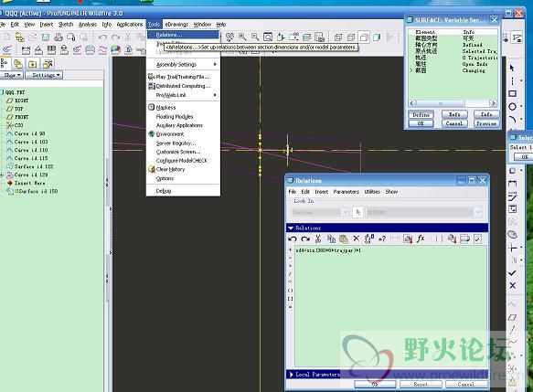Open the Analysis menu
This screenshot has height=392, width=533.
point(88,24)
